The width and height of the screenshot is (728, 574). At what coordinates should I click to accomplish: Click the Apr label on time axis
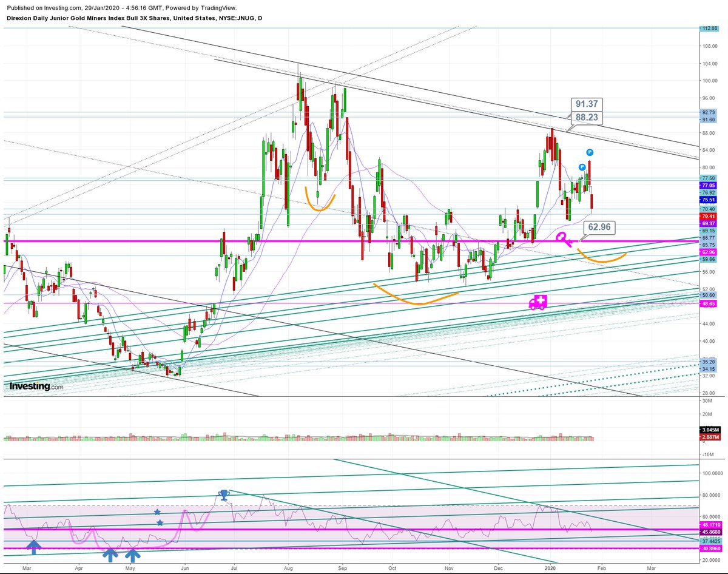pos(79,570)
